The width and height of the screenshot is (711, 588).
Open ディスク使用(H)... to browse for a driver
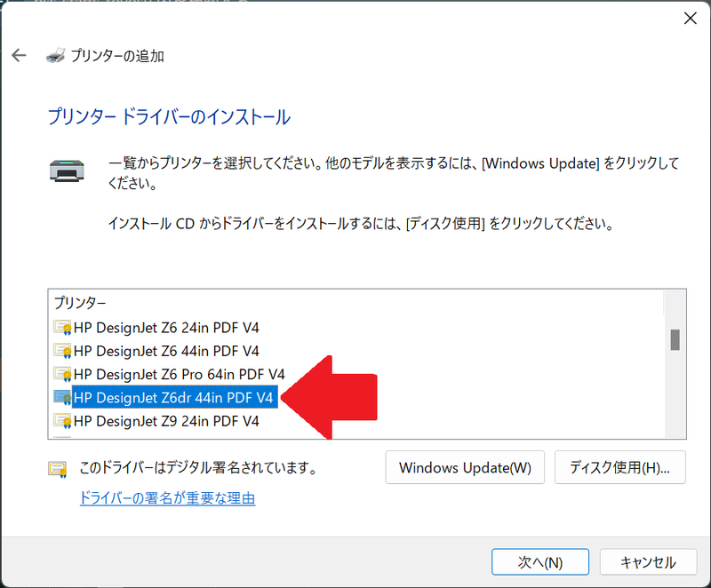coord(619,467)
